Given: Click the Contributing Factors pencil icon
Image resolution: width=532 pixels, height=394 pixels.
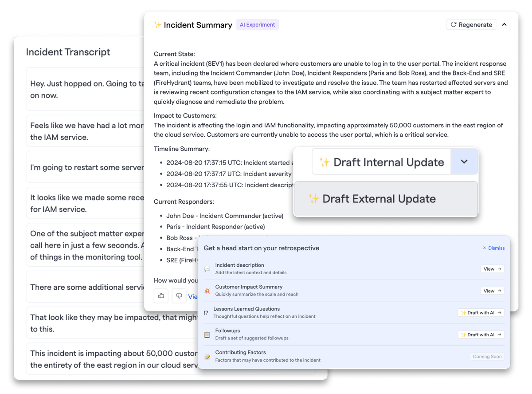Looking at the screenshot, I should pyautogui.click(x=207, y=356).
